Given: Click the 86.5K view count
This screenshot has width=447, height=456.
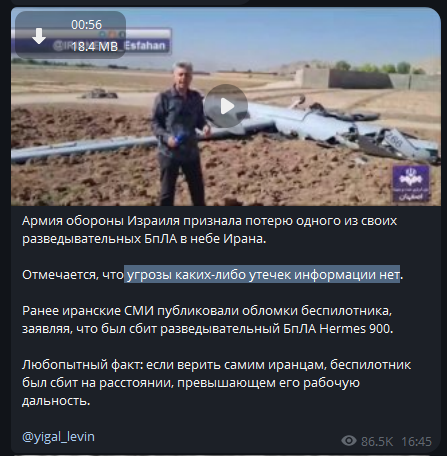Looking at the screenshot, I should tap(377, 441).
